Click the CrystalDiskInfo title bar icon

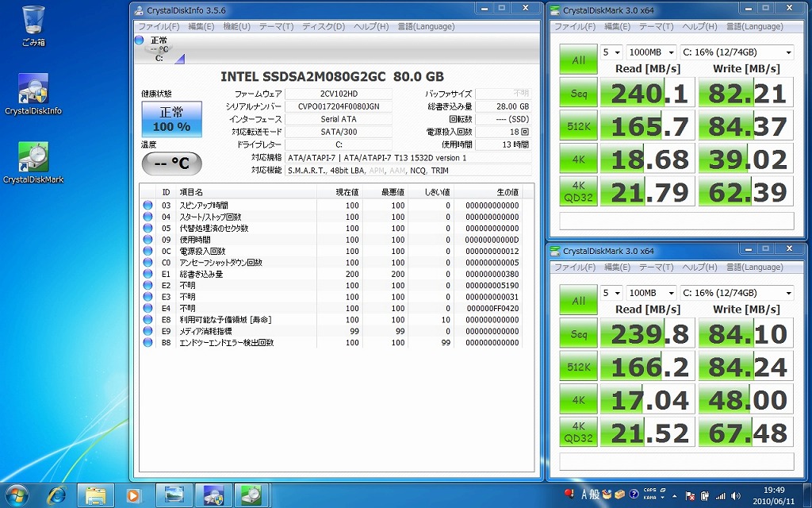(138, 10)
